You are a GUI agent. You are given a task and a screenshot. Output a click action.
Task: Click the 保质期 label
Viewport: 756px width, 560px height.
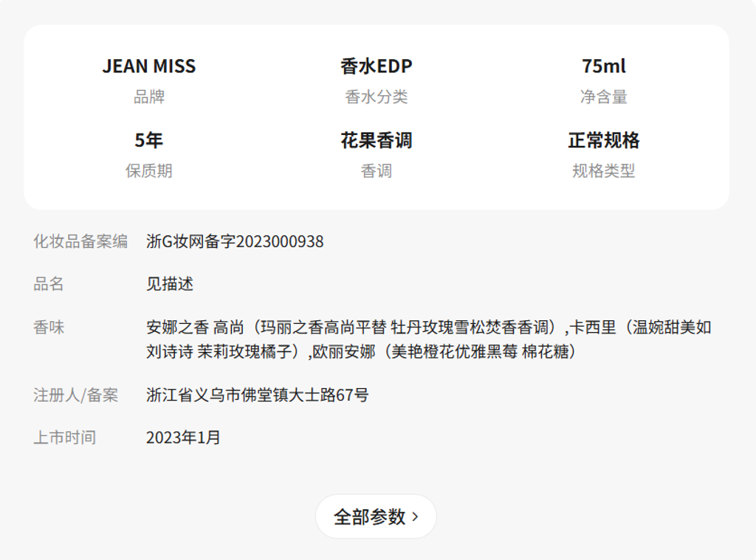pyautogui.click(x=149, y=171)
